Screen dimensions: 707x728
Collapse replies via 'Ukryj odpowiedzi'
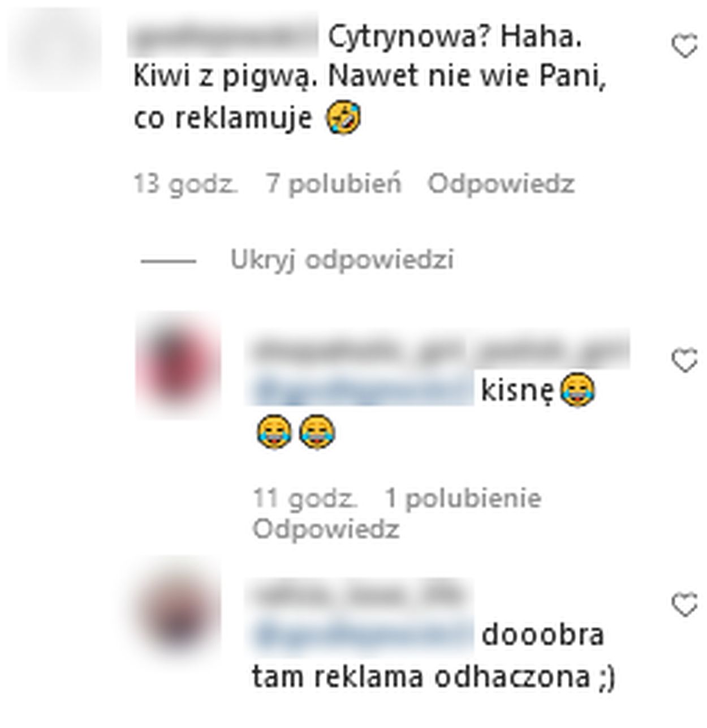coord(342,260)
